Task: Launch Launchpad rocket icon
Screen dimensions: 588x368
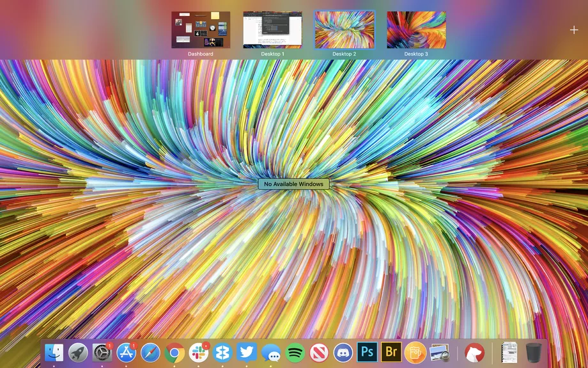Action: click(x=78, y=352)
